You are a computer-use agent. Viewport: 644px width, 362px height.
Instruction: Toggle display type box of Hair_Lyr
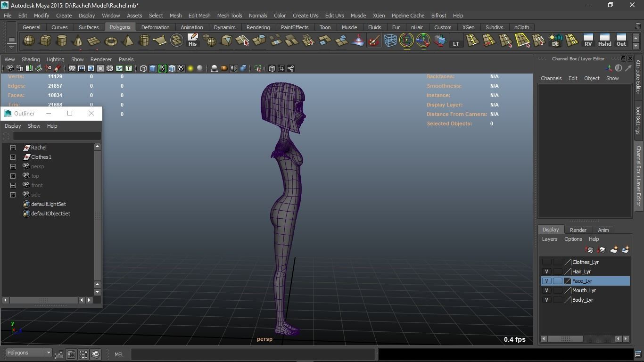[x=558, y=271]
